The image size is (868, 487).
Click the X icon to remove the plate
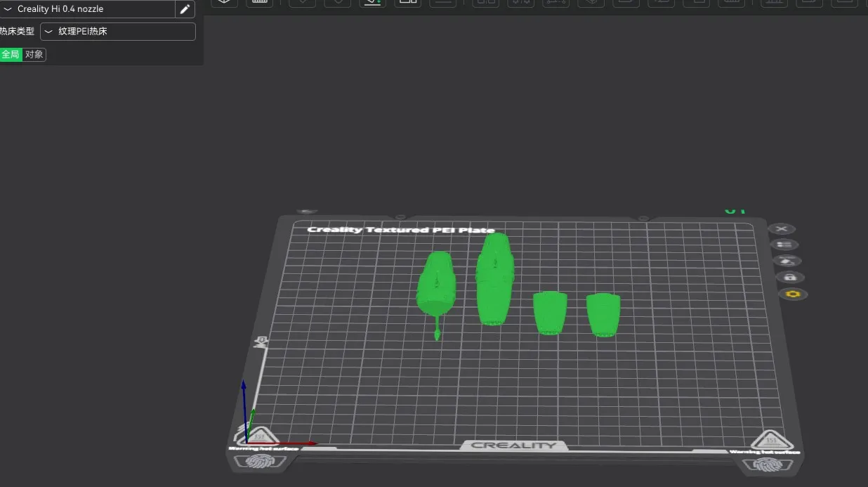coord(782,229)
